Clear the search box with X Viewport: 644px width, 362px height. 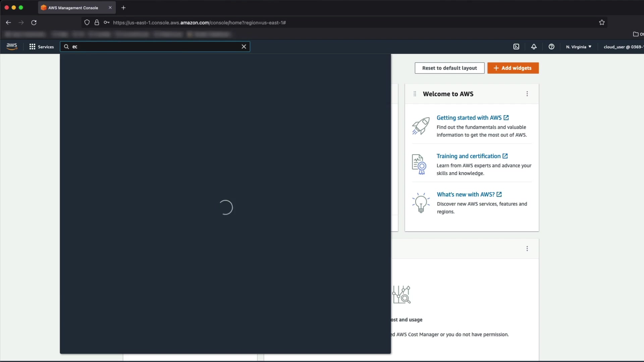(244, 47)
